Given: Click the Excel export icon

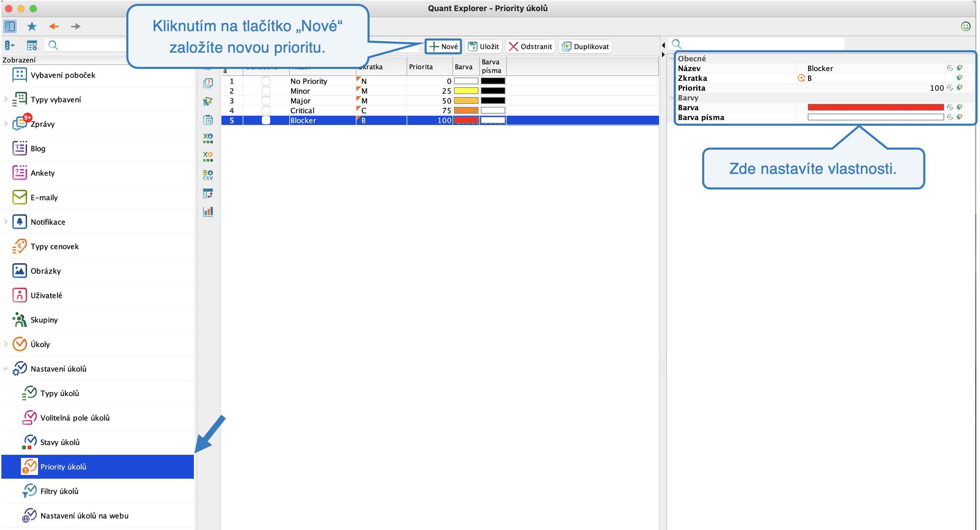Looking at the screenshot, I should [208, 138].
